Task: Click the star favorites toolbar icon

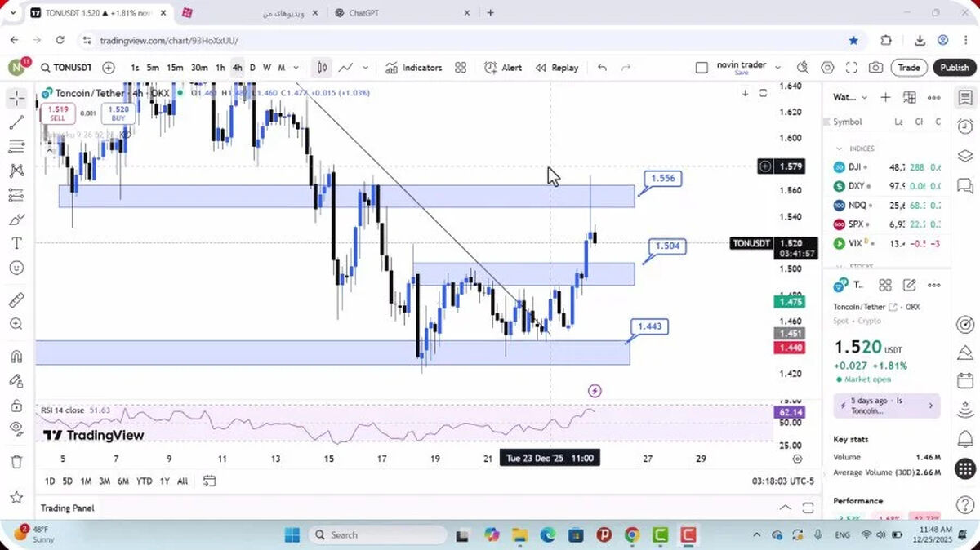Action: (16, 497)
